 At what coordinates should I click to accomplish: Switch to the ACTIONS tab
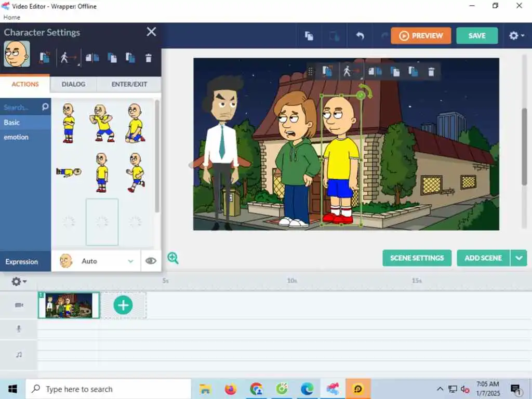click(x=25, y=84)
